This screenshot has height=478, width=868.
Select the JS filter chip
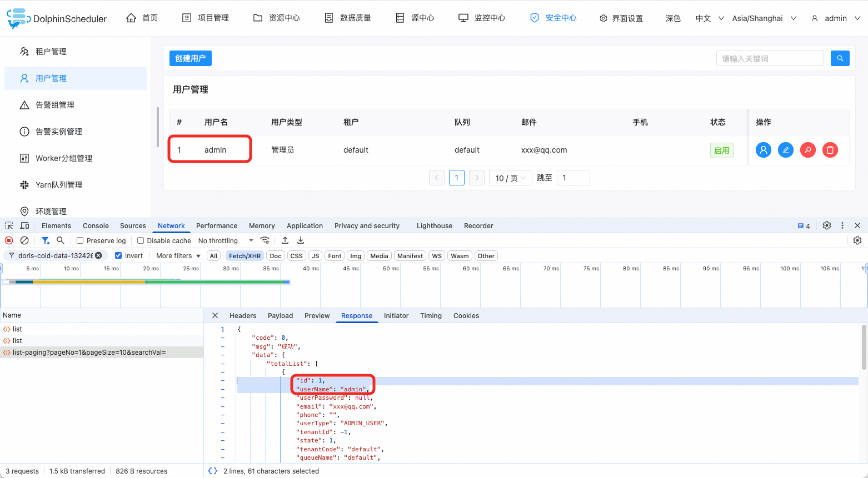click(316, 256)
